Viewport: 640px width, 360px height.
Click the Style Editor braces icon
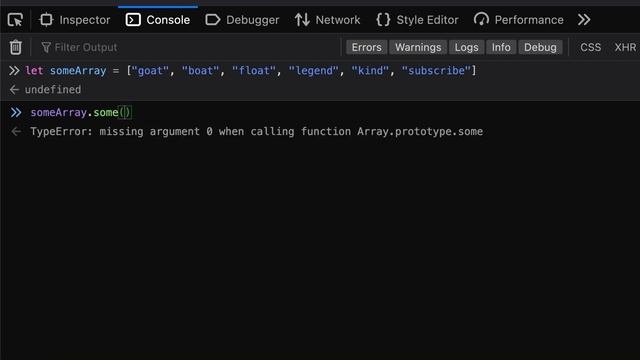pyautogui.click(x=383, y=20)
